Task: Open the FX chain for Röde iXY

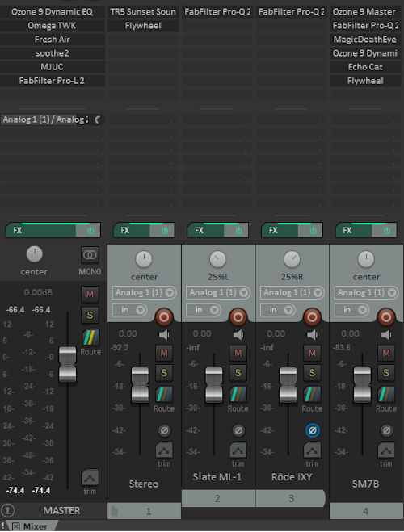Action: point(280,231)
